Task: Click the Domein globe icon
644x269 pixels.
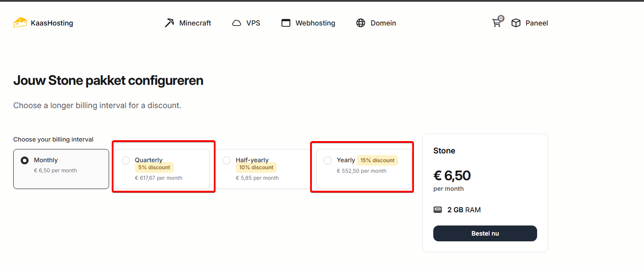Action: 361,23
